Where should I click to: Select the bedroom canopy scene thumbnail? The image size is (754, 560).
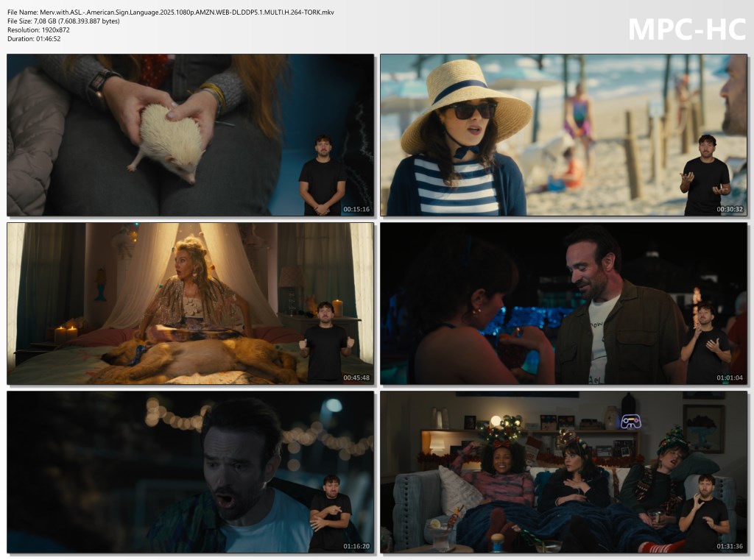pyautogui.click(x=190, y=303)
